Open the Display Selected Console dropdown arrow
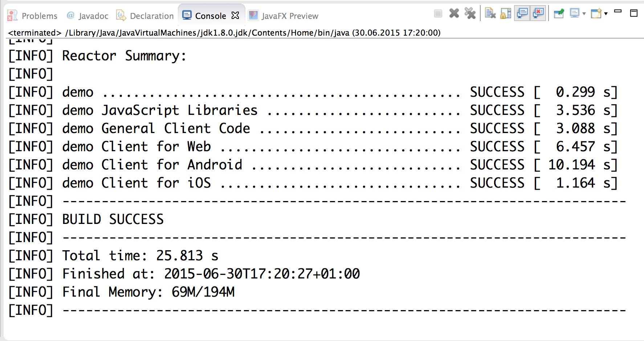The height and width of the screenshot is (341, 644). [584, 14]
